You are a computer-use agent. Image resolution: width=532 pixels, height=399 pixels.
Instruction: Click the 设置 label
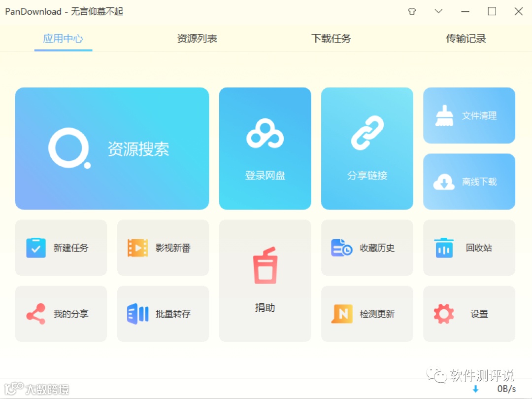click(x=479, y=314)
